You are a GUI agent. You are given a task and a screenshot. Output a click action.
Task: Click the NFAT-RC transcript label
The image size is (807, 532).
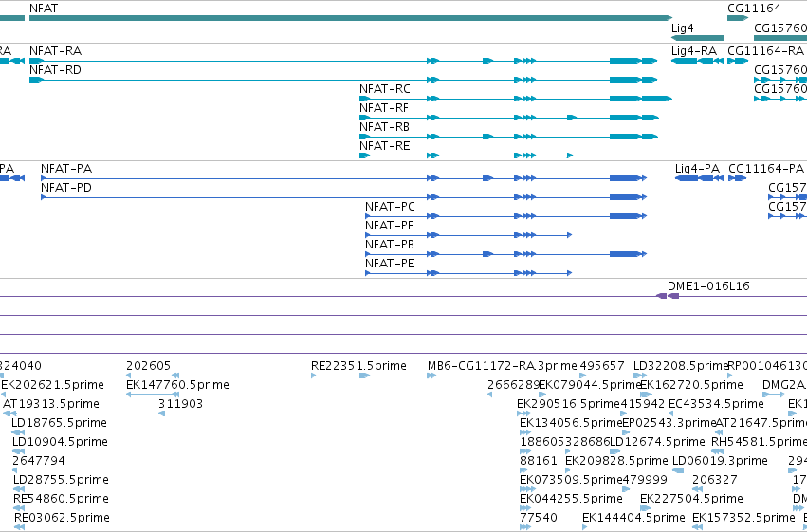[x=385, y=89]
